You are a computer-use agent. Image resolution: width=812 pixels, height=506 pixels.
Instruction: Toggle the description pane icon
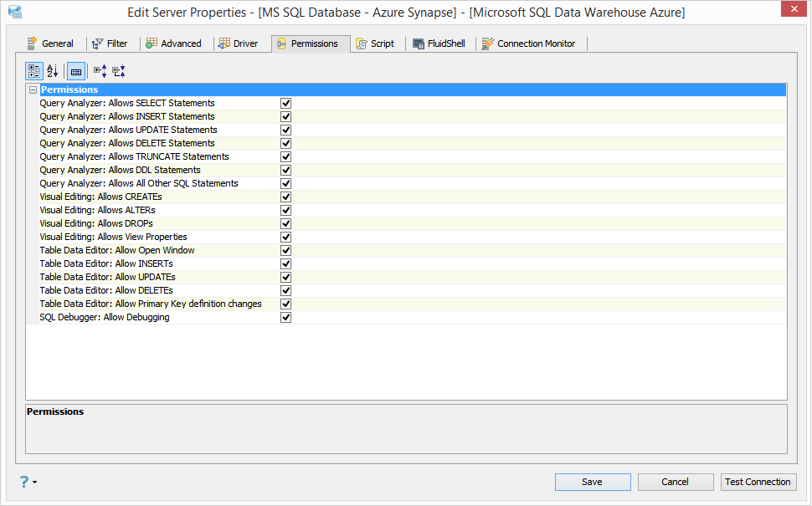point(76,71)
